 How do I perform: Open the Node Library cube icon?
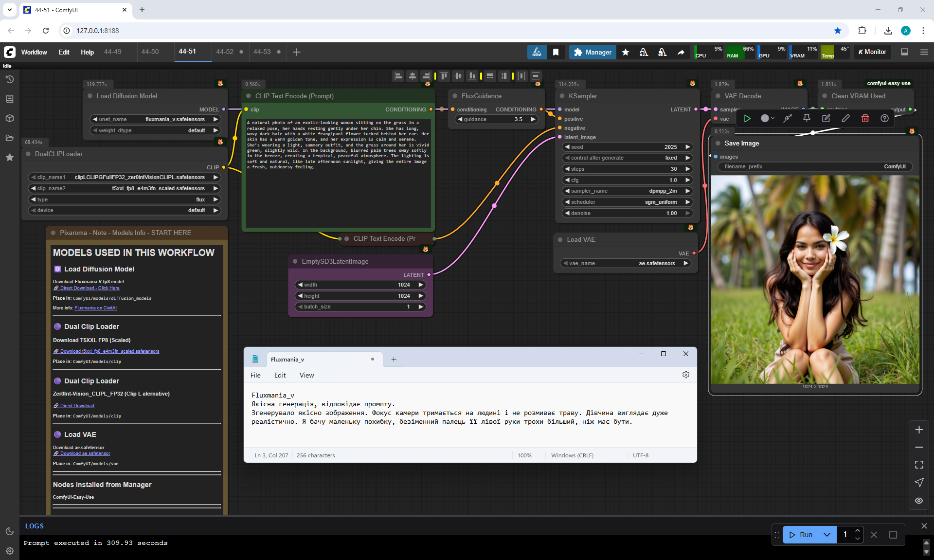click(x=9, y=118)
